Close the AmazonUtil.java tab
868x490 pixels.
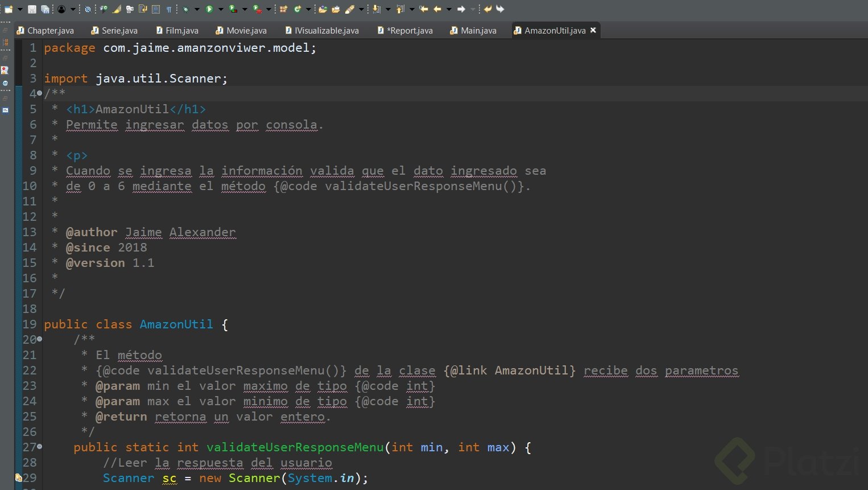pos(593,30)
